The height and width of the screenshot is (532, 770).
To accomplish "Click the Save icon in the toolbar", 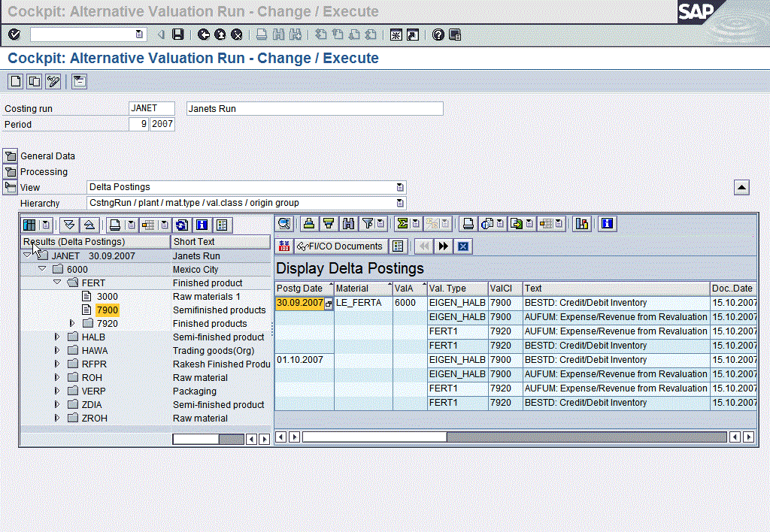I will tap(178, 35).
